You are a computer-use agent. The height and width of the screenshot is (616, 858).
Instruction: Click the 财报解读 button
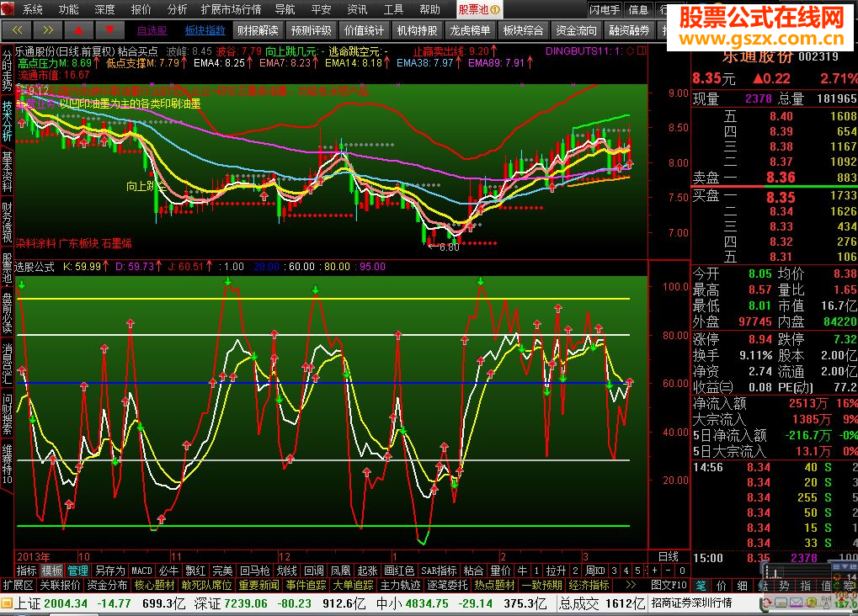[258, 30]
